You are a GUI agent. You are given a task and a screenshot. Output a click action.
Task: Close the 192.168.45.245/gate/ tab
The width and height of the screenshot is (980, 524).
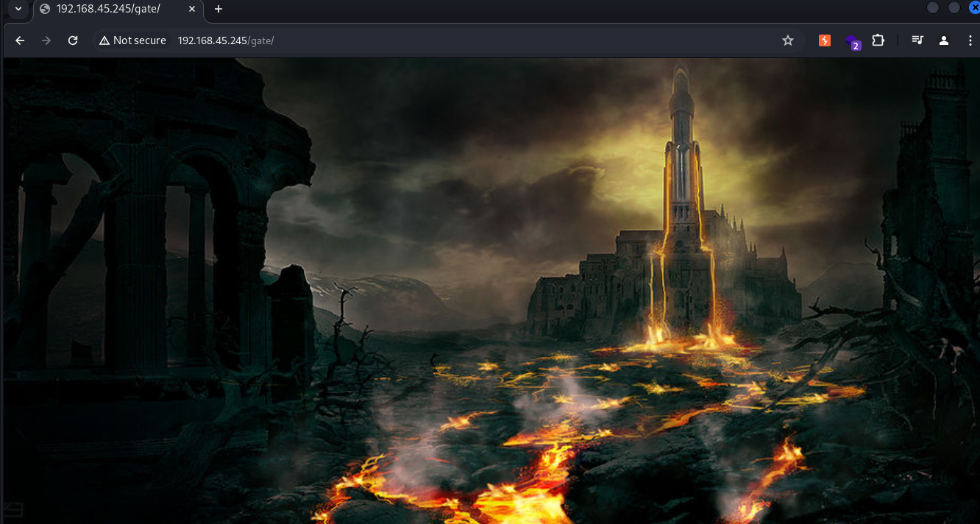(x=191, y=9)
